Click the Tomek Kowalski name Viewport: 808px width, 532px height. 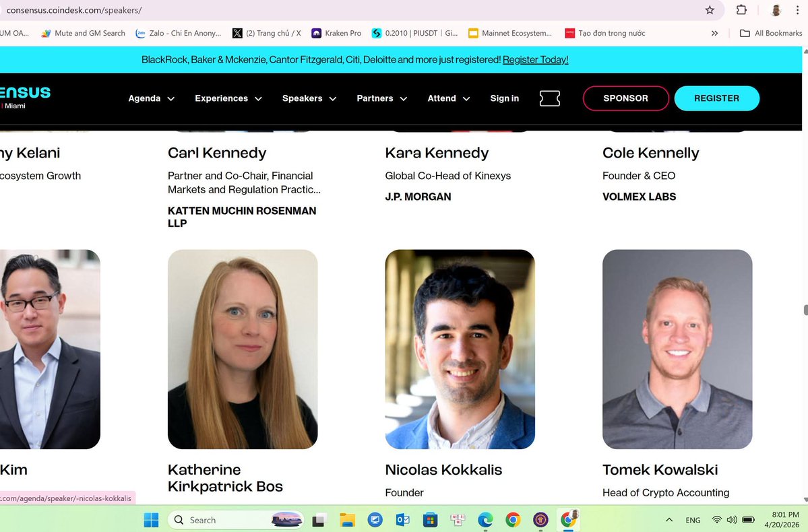(x=660, y=469)
